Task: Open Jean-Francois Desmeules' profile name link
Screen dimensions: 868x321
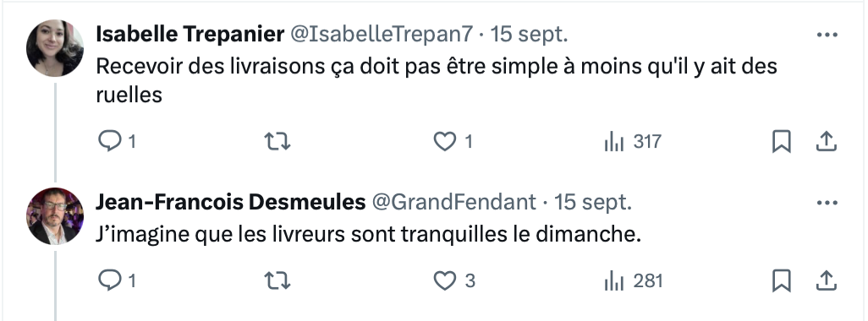Action: 230,202
